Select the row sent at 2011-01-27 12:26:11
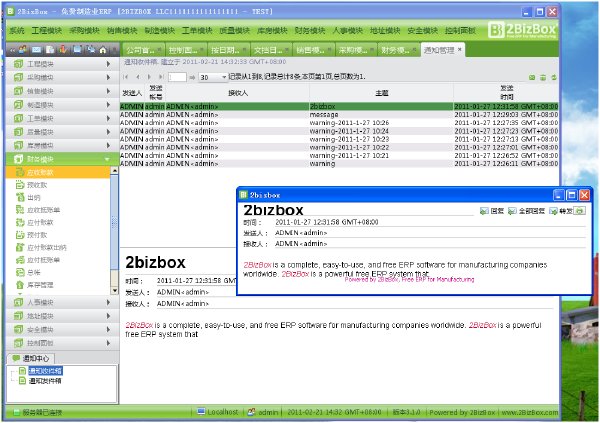This screenshot has height=423, width=600. 339,163
